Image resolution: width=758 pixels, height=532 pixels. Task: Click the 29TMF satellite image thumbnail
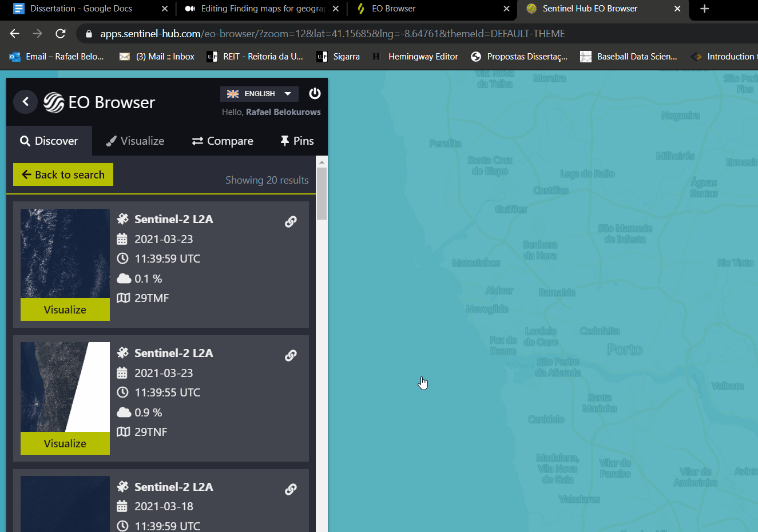65,253
